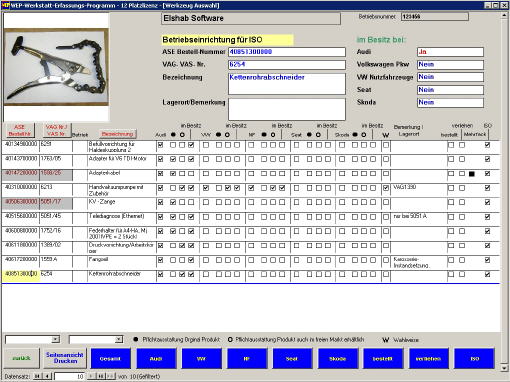Toggle Audi checkbox in Kettenrohrabschneider table row

point(161,274)
